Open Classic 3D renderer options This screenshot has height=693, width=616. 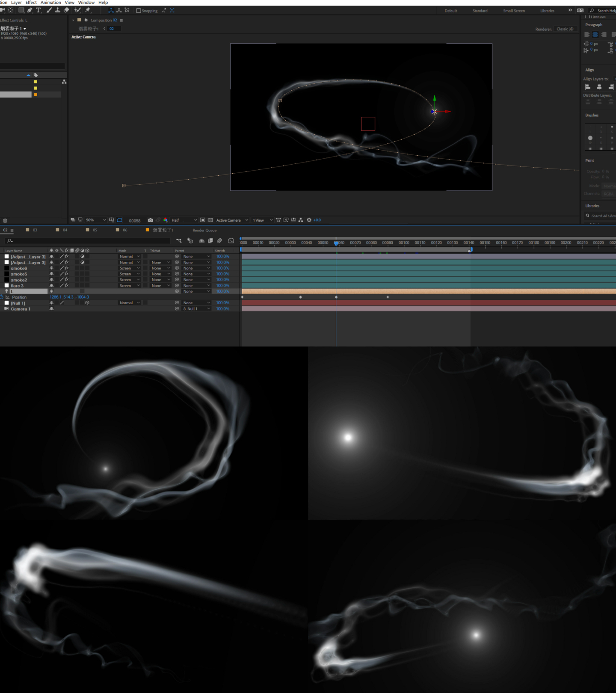click(x=565, y=29)
